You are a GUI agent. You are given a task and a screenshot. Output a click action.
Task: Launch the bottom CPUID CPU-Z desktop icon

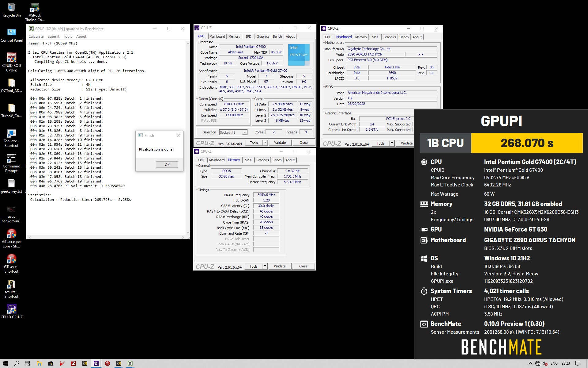[x=12, y=312]
